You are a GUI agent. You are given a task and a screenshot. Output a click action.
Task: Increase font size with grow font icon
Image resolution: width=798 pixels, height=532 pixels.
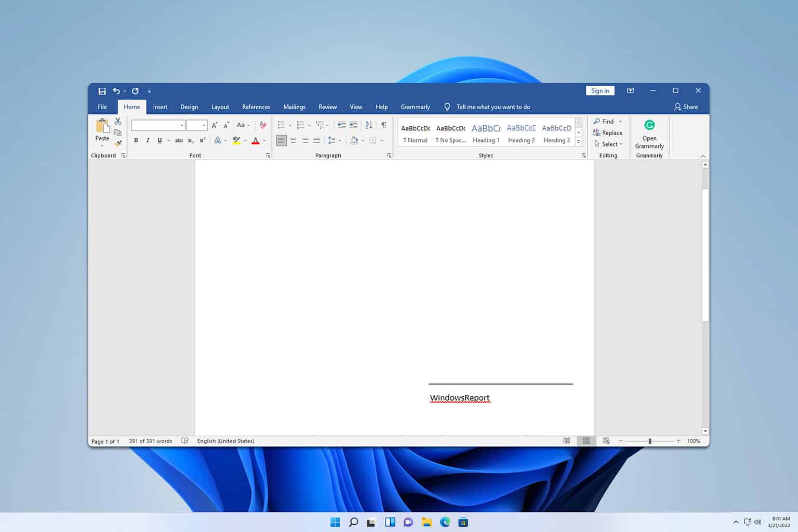[x=214, y=125]
